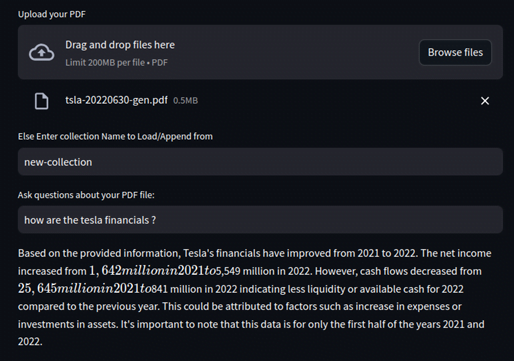Click the 'Drag and drop files here' text
514x361 pixels.
pos(120,45)
